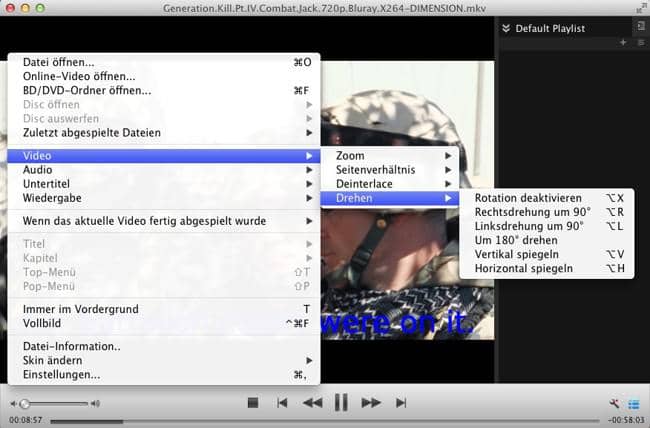Click the panel toggle icon beside Default Playlist
650x428 pixels.
coord(641,26)
